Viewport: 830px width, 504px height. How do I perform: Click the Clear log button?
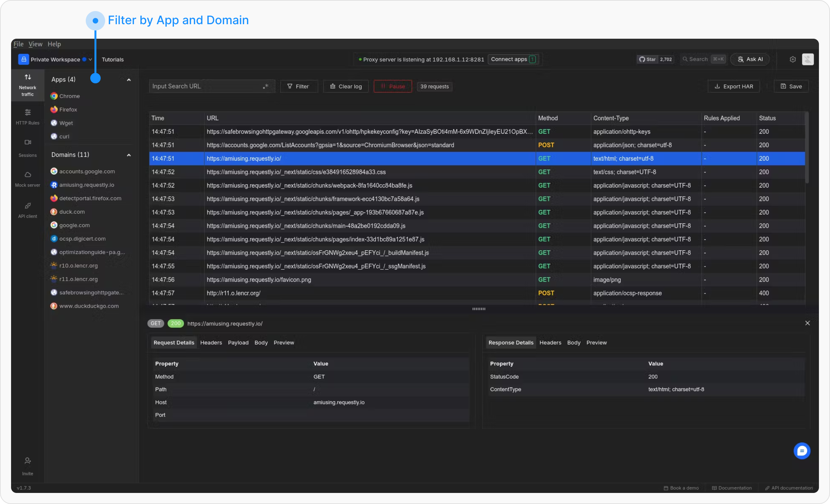[345, 86]
